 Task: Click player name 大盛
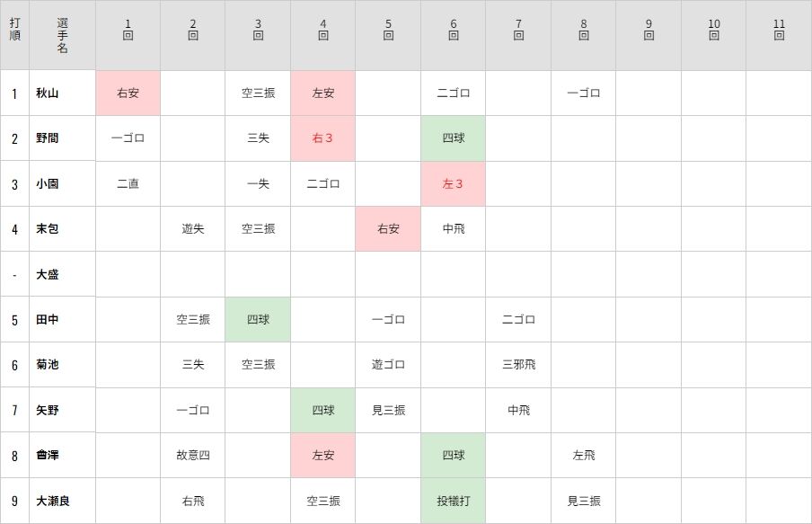(x=47, y=275)
